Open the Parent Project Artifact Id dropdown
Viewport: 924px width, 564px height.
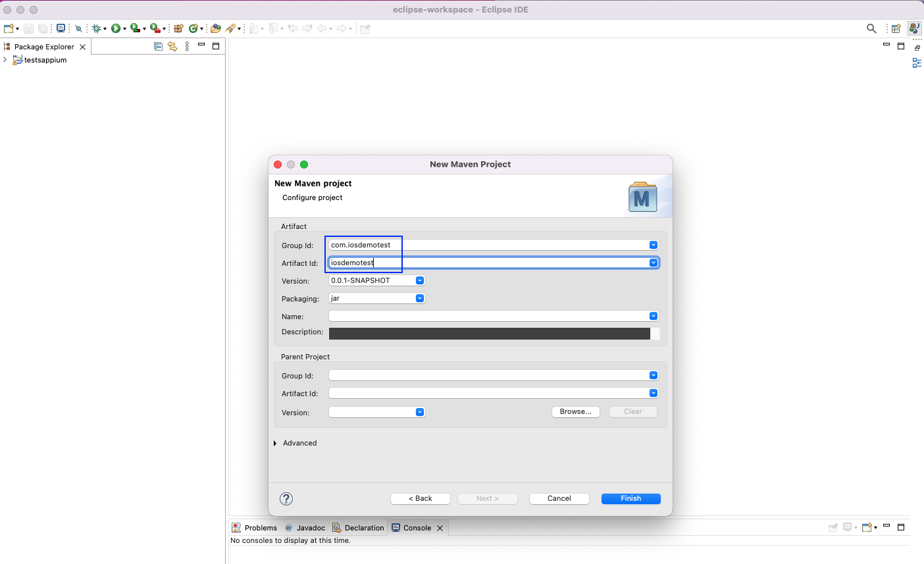654,393
